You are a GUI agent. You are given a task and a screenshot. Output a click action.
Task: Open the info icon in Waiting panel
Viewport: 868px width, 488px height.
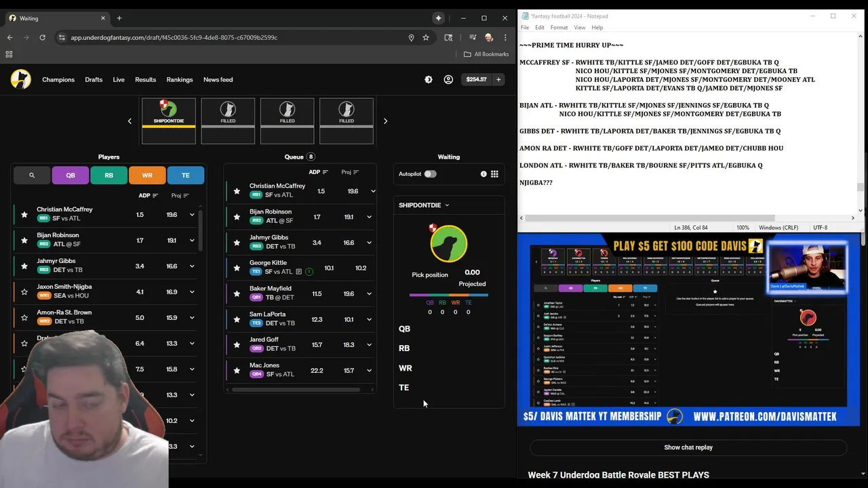(x=484, y=174)
